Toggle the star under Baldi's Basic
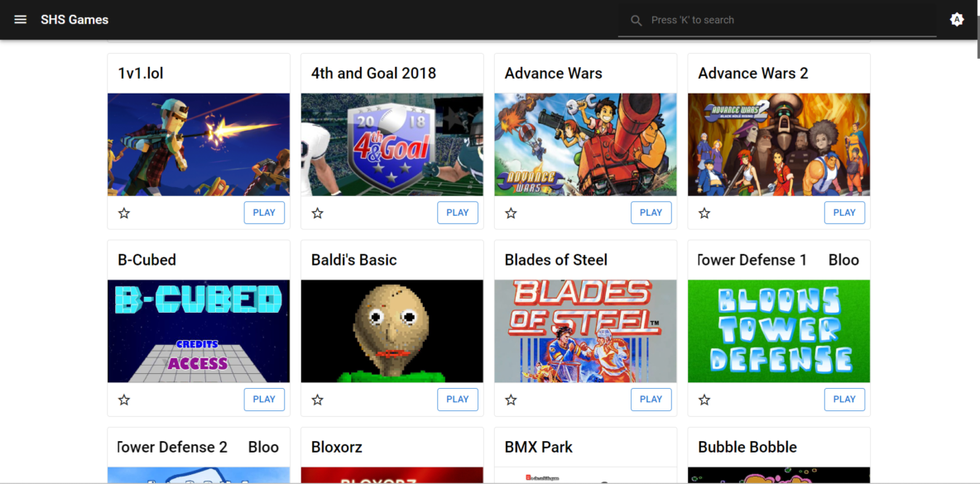 [317, 400]
